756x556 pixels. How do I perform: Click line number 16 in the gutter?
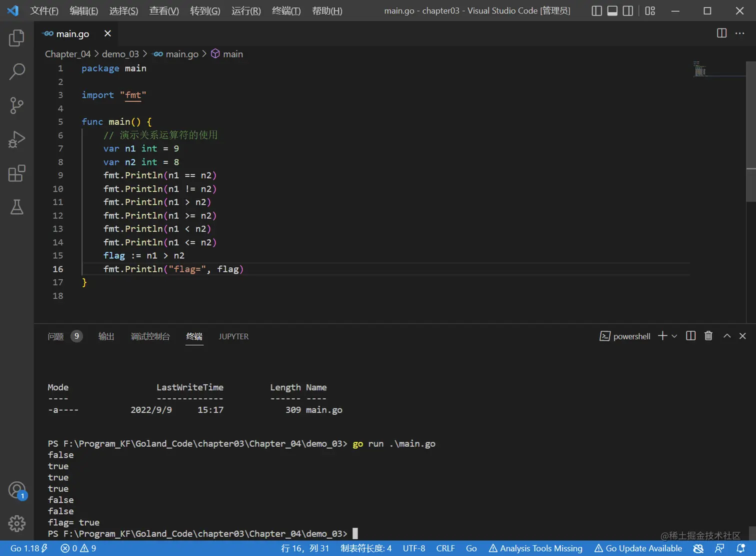[x=58, y=269]
